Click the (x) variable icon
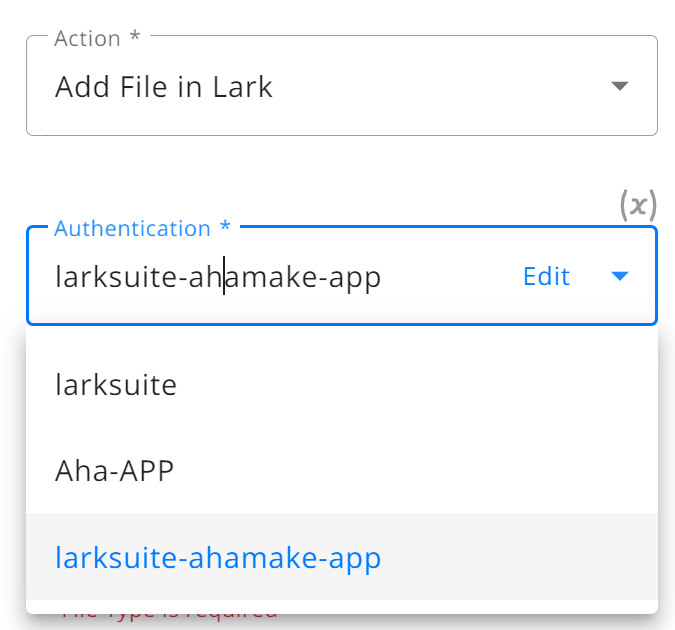Viewport: 675px width, 630px height. pyautogui.click(x=638, y=205)
